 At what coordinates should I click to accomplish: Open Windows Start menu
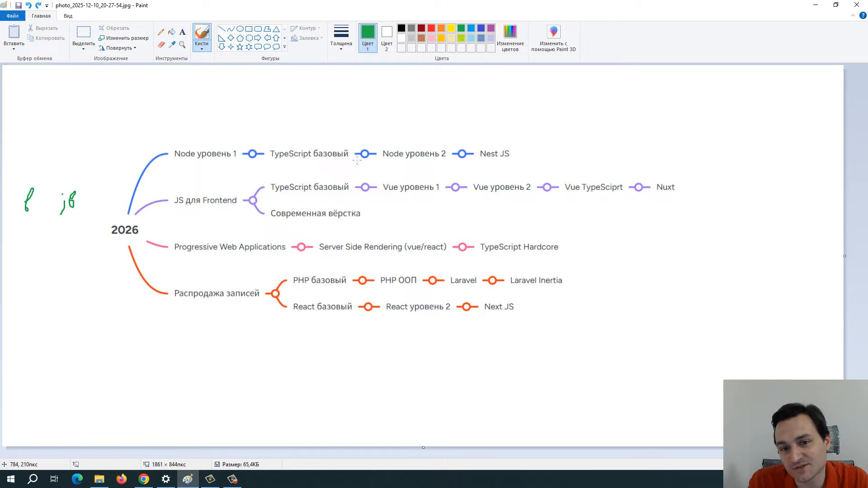tap(11, 479)
